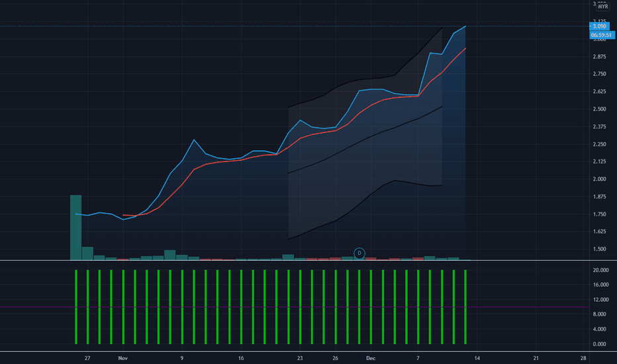The width and height of the screenshot is (617, 364).
Task: Click the 21 date label on time axis
Action: (x=536, y=359)
